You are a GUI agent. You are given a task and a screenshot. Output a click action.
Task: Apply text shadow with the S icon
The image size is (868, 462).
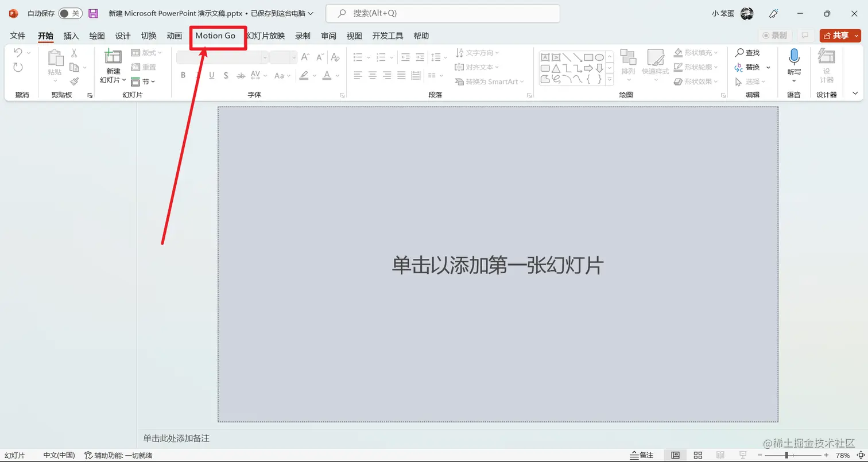tap(226, 75)
